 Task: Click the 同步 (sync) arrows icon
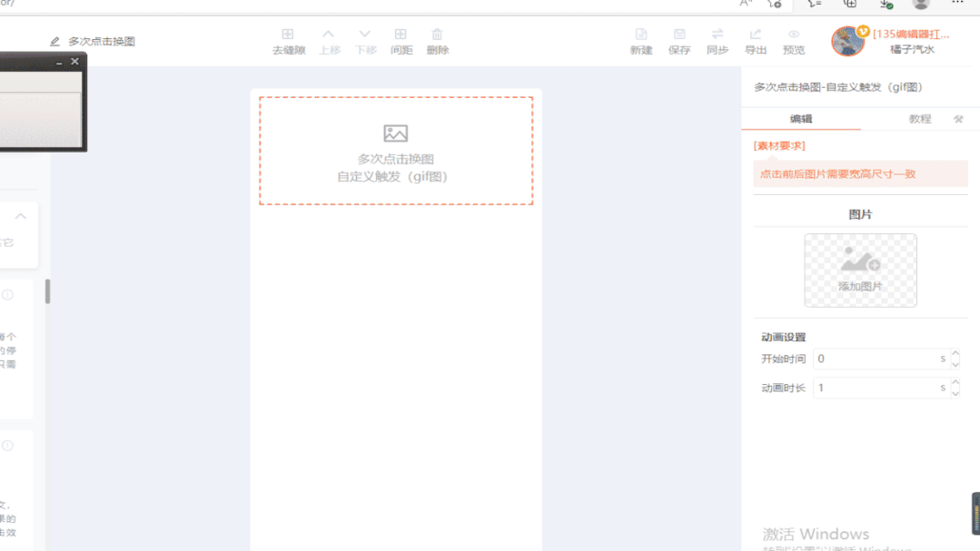point(718,35)
